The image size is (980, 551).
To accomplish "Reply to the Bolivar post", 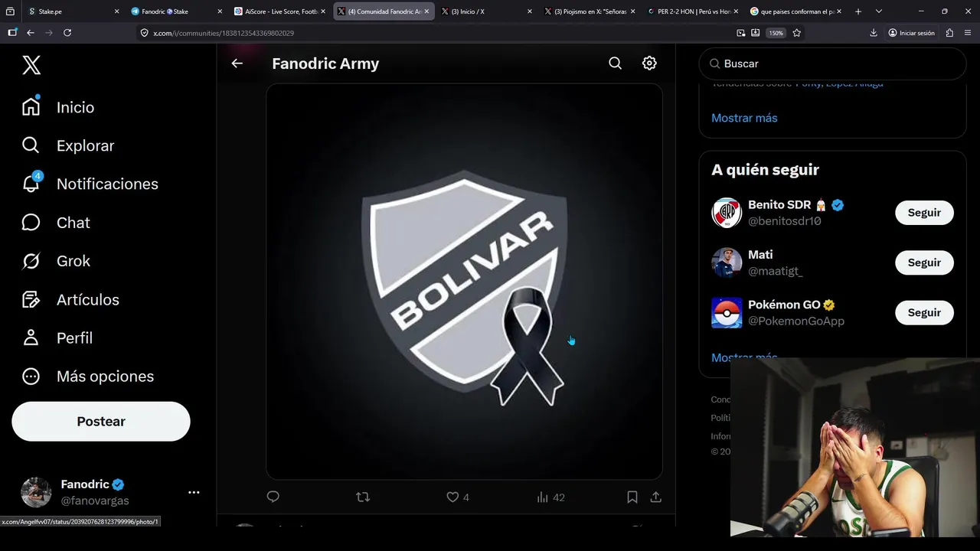I will click(x=273, y=497).
